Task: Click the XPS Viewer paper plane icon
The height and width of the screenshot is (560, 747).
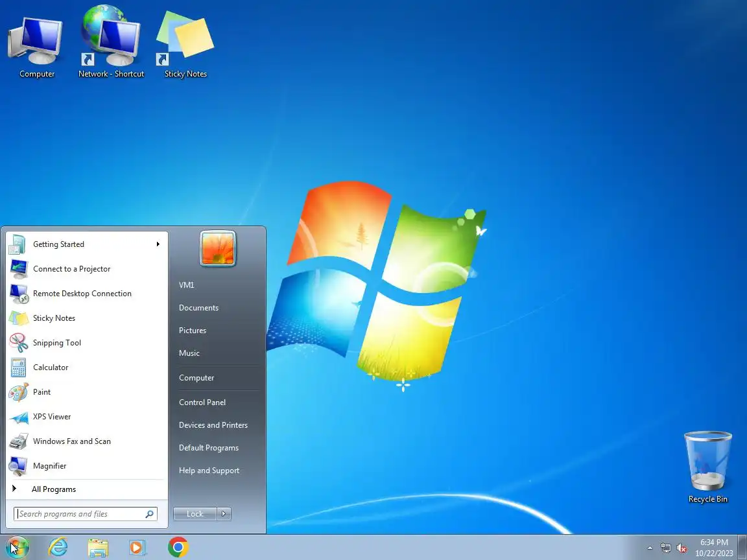Action: tap(19, 417)
